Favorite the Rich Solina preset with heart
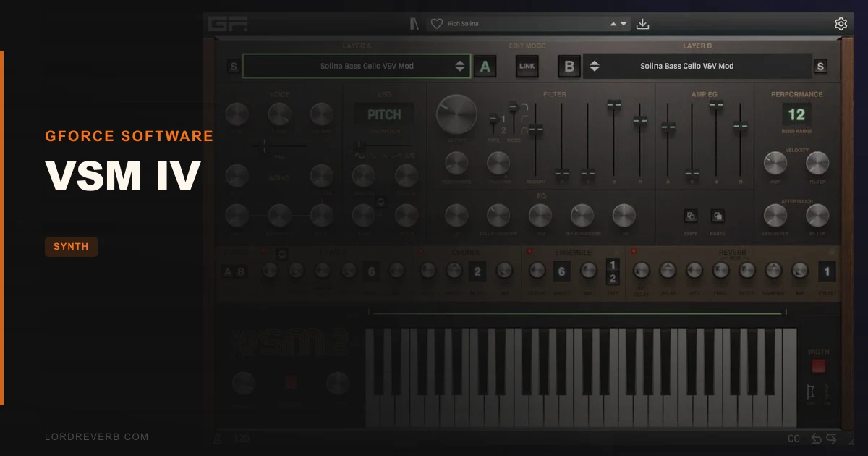 pyautogui.click(x=436, y=24)
